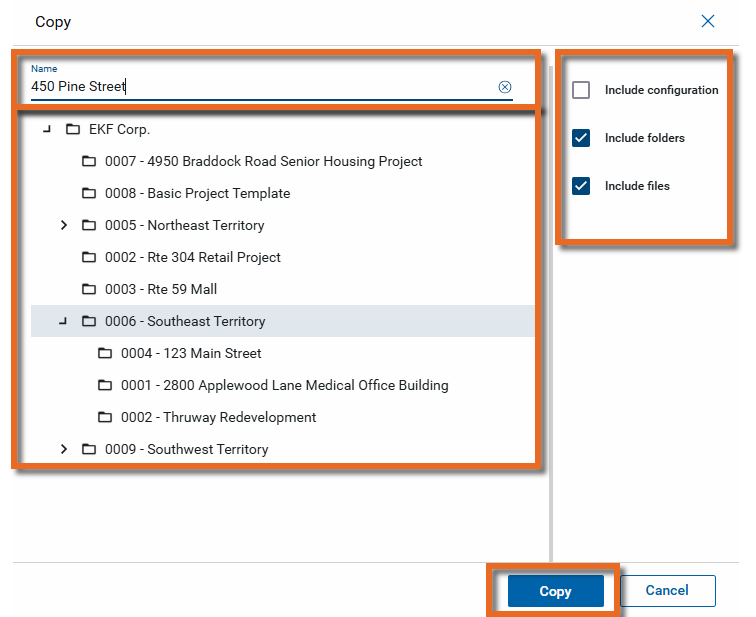Expand the 0005 - Northeast Territory node

[64, 226]
